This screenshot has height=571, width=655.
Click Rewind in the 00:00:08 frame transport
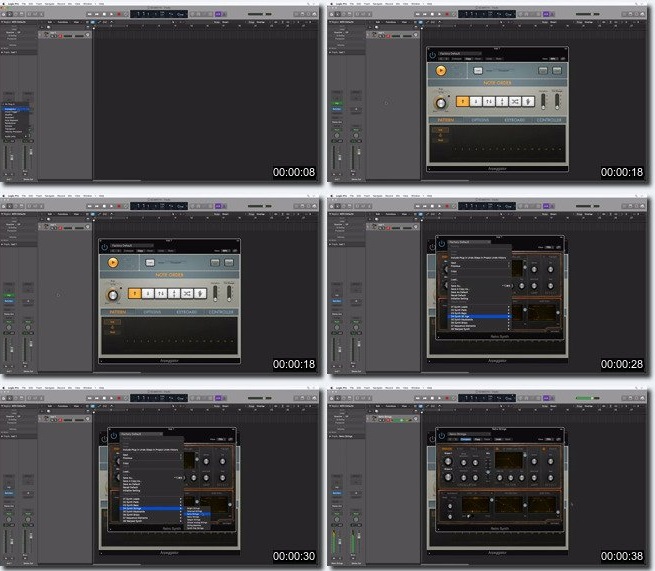pos(90,14)
